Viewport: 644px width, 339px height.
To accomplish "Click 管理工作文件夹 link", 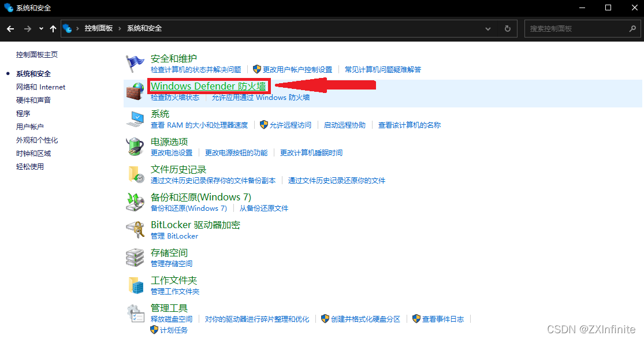I will pyautogui.click(x=175, y=291).
